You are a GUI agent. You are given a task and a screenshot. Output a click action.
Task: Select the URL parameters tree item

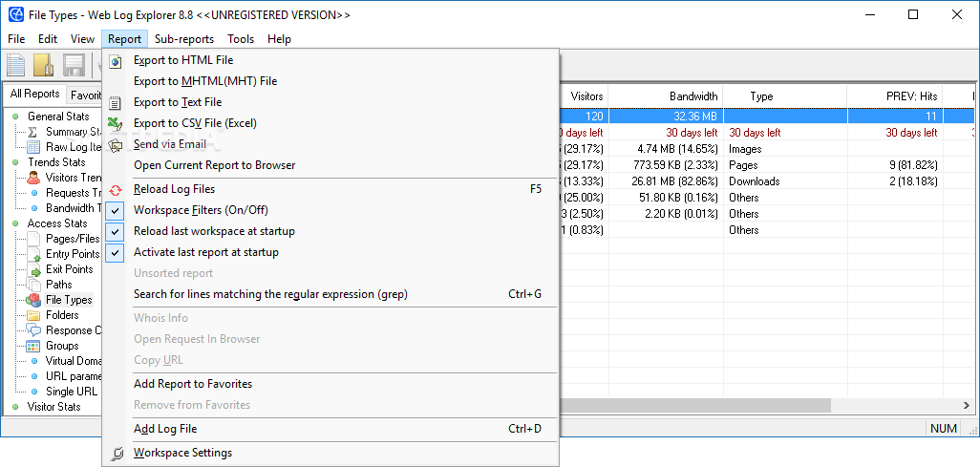point(74,376)
